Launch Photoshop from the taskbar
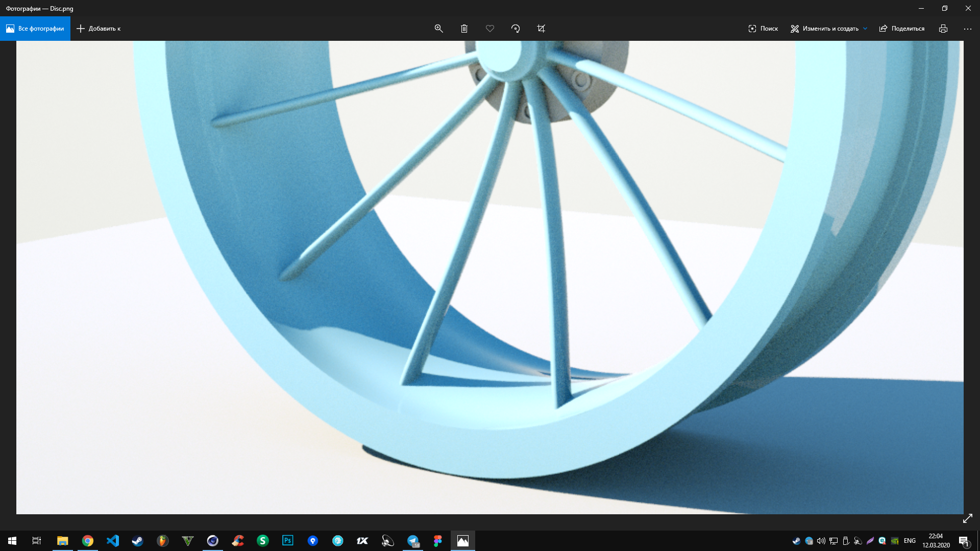This screenshot has height=551, width=980. click(x=288, y=541)
